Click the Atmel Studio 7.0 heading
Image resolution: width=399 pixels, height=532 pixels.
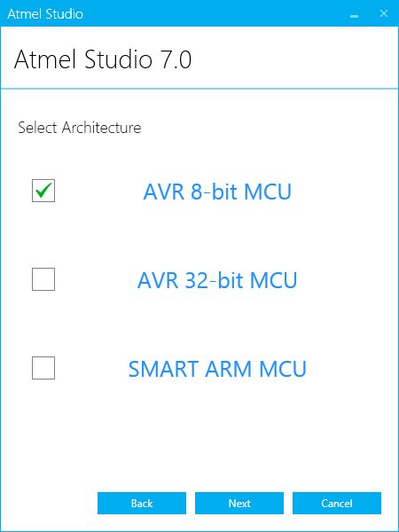coord(103,59)
